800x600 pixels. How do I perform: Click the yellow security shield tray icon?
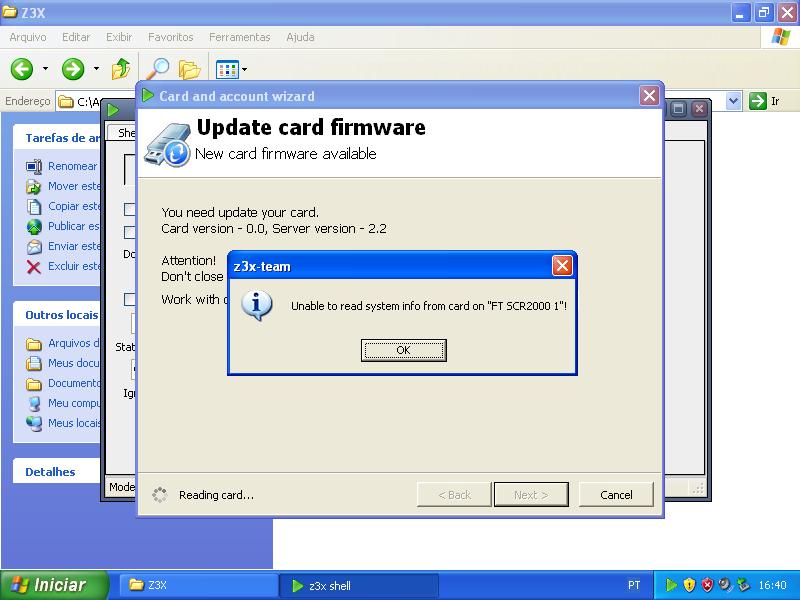point(689,585)
